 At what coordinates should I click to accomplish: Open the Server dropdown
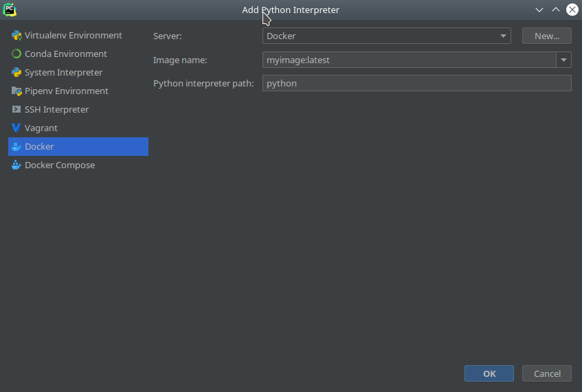386,36
